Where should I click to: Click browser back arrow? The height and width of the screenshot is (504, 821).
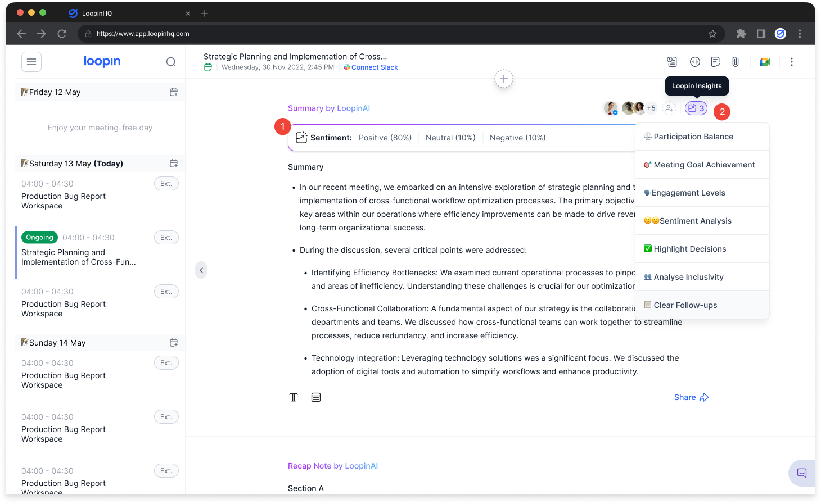point(21,34)
